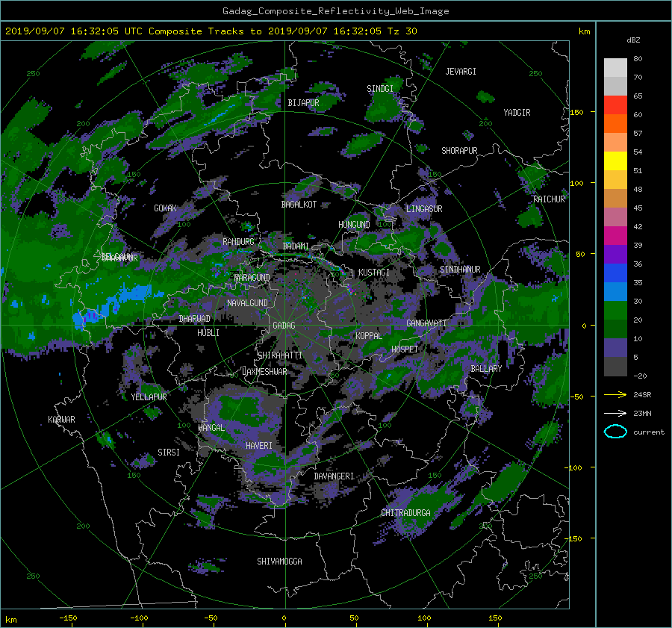Image resolution: width=672 pixels, height=628 pixels.
Task: Click the GADAG radar center label
Action: (284, 326)
